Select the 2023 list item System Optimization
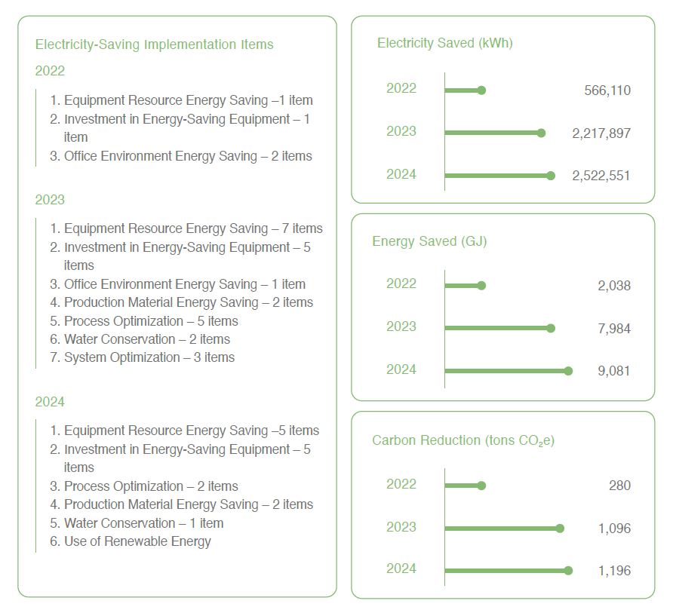673x616 pixels. tap(142, 357)
